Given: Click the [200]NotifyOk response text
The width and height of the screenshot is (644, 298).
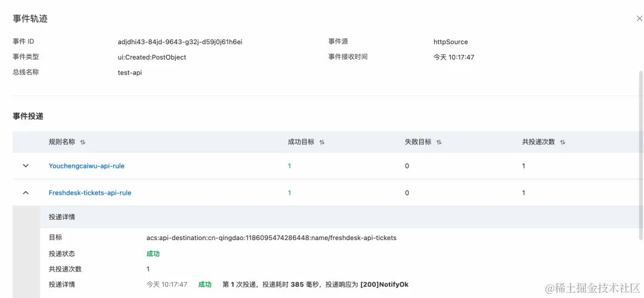Looking at the screenshot, I should click(385, 284).
